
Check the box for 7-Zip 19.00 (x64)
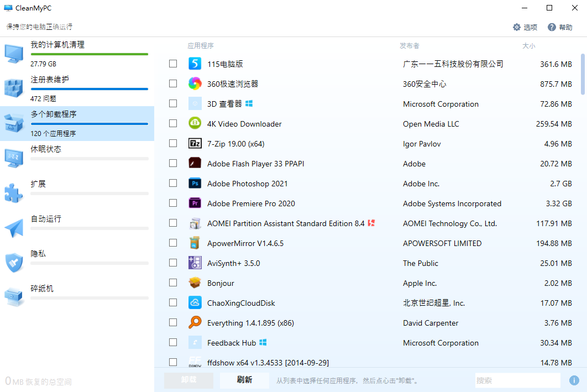[173, 143]
